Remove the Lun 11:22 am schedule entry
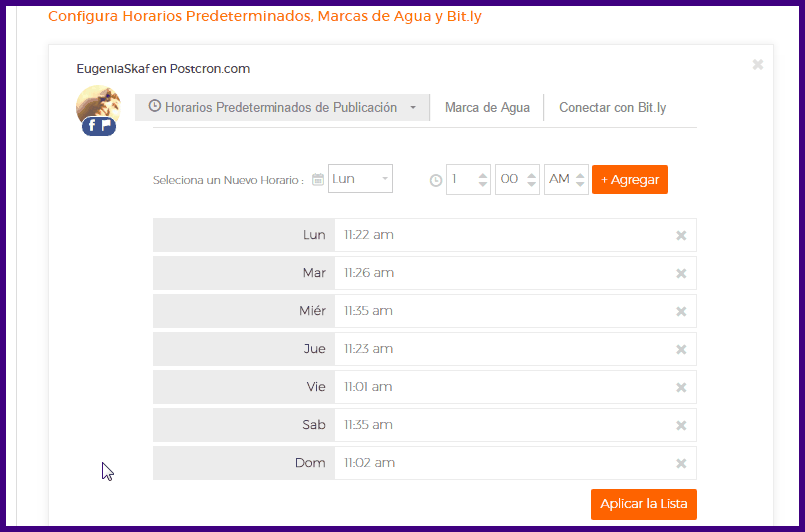The image size is (805, 532). pos(681,236)
